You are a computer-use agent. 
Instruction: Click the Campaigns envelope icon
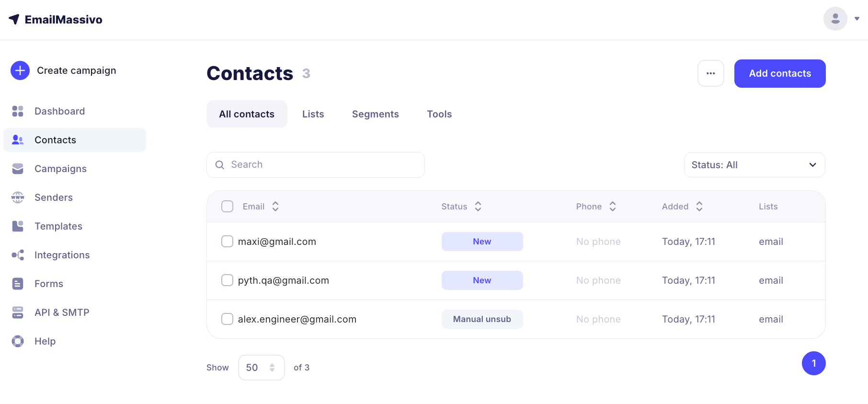(x=18, y=169)
